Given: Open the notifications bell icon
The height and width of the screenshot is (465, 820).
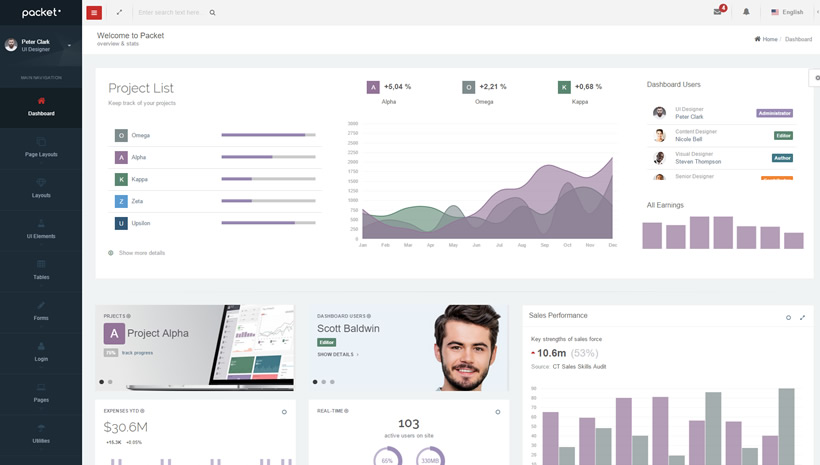Looking at the screenshot, I should [746, 12].
